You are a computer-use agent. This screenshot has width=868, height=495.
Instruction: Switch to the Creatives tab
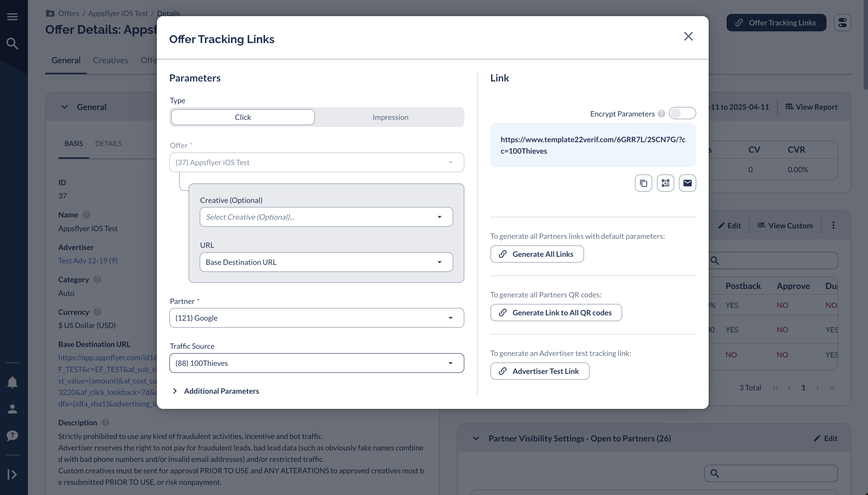(111, 60)
